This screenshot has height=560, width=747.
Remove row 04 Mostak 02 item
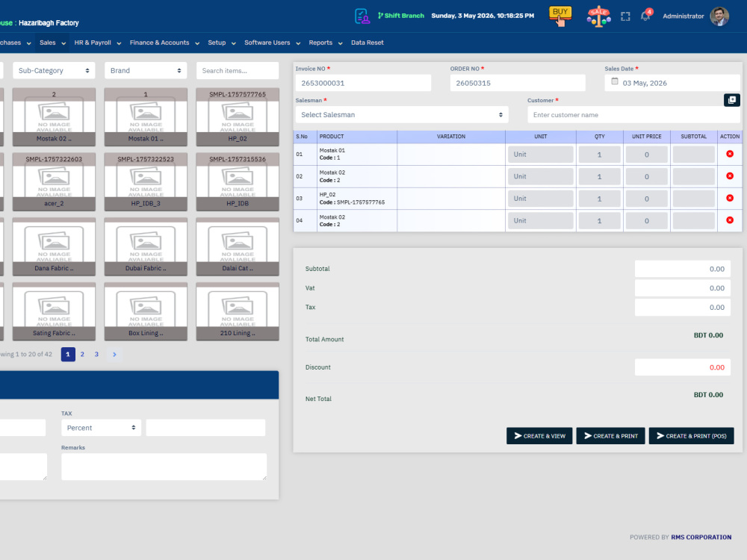click(x=729, y=220)
